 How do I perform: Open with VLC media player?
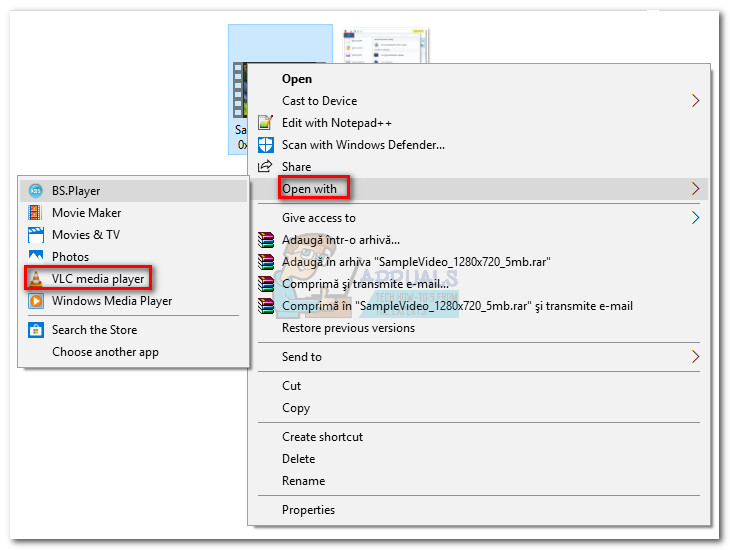[134, 278]
